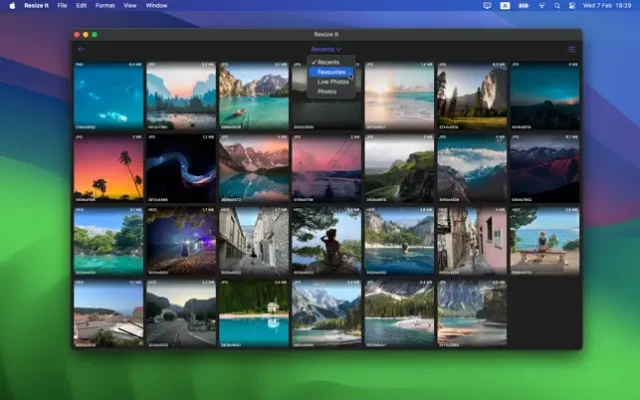Select the underwater blue photo thumbnail
Viewport: 640px width, 400px height.
108,95
